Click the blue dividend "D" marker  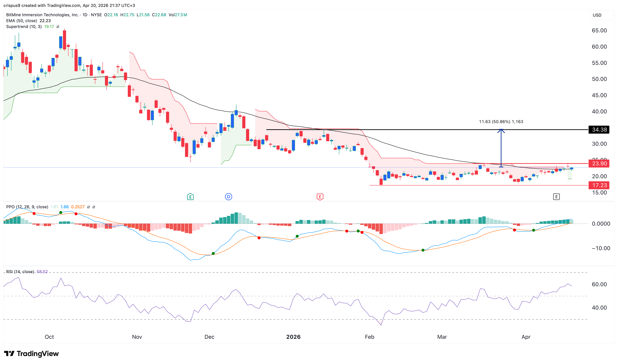pos(229,197)
